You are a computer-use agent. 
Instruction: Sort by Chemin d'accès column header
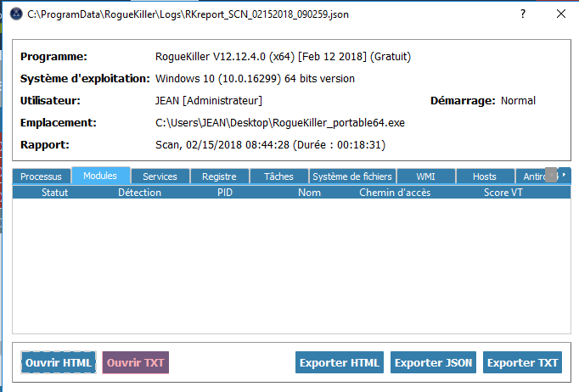395,193
